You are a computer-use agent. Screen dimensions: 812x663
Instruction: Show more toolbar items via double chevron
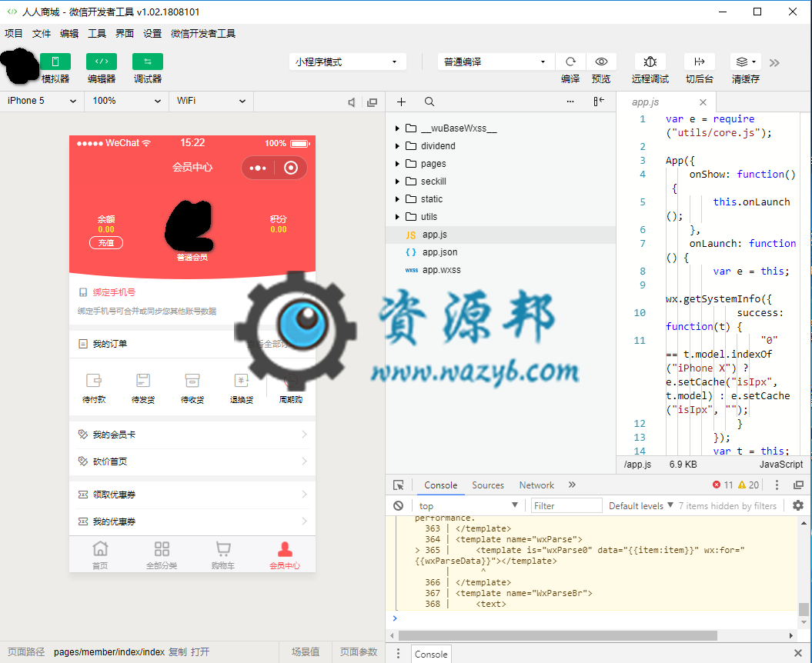(774, 62)
